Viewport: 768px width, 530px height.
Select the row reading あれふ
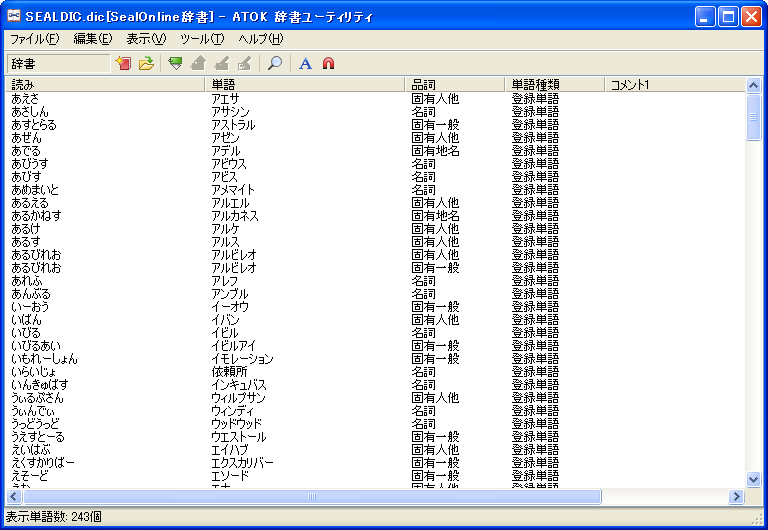click(27, 281)
